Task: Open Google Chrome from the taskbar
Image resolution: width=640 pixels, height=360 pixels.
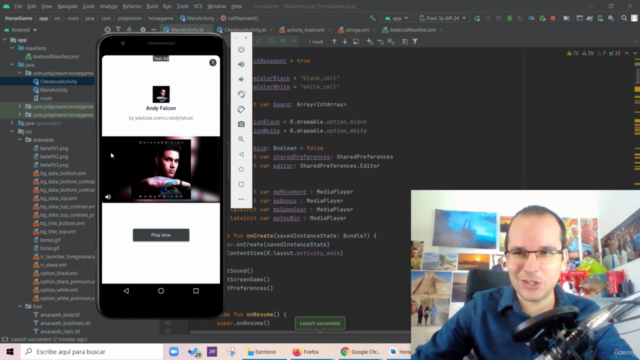Action: pos(360,352)
